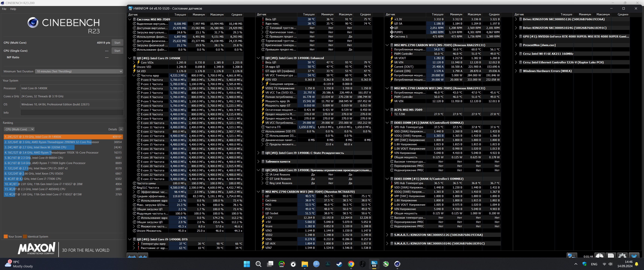644x270 pixels.
Task: Collapse the Система: MSI MS-7D89 sensor group
Action: [130, 19]
